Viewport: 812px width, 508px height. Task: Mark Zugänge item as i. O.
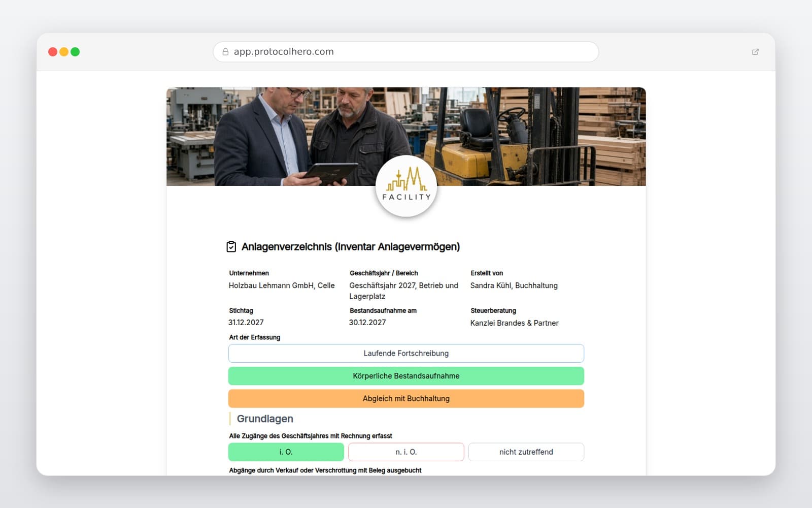pyautogui.click(x=286, y=452)
